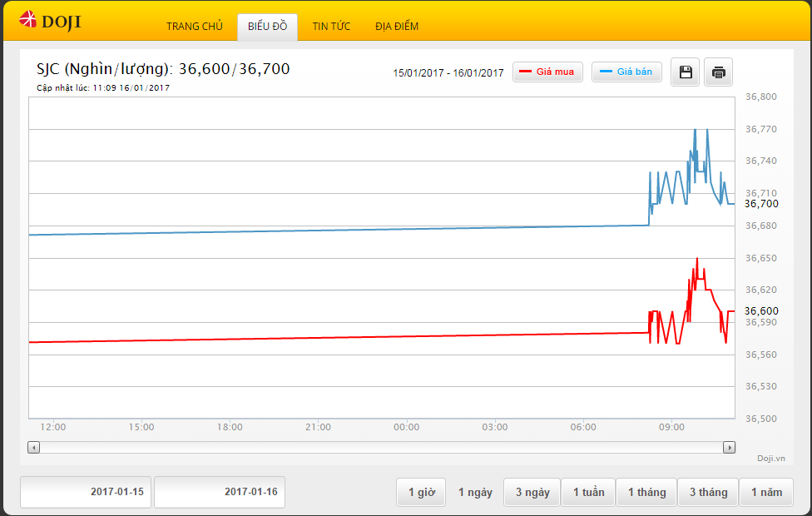This screenshot has width=812, height=516.
Task: Save the chart with the floppy disk icon
Action: coord(686,72)
